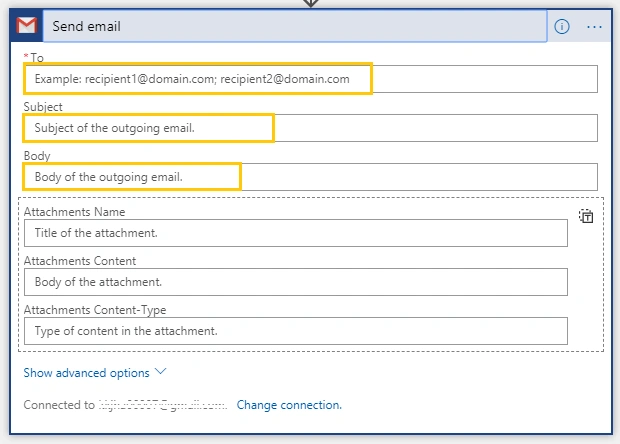Click the Subject input field
The width and height of the screenshot is (620, 444).
(x=311, y=128)
